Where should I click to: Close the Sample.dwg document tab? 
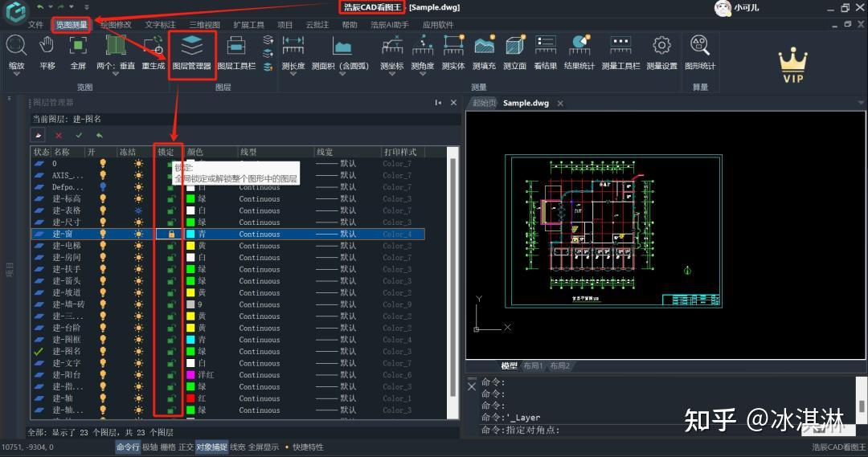point(560,104)
